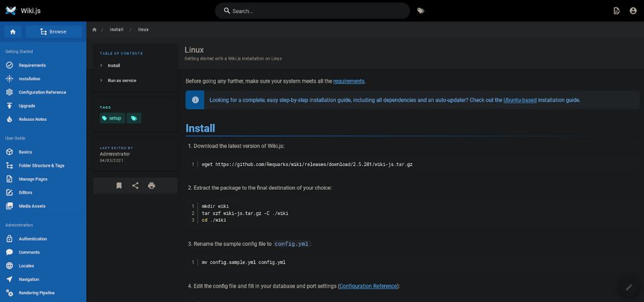Click the Editors pencil icon

point(9,193)
